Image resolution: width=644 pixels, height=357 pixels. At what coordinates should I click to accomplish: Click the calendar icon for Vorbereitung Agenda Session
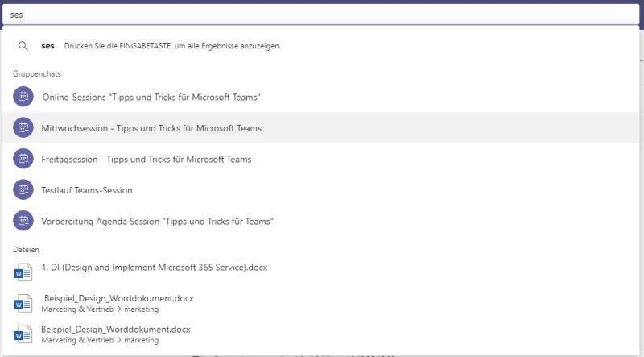[x=23, y=221]
